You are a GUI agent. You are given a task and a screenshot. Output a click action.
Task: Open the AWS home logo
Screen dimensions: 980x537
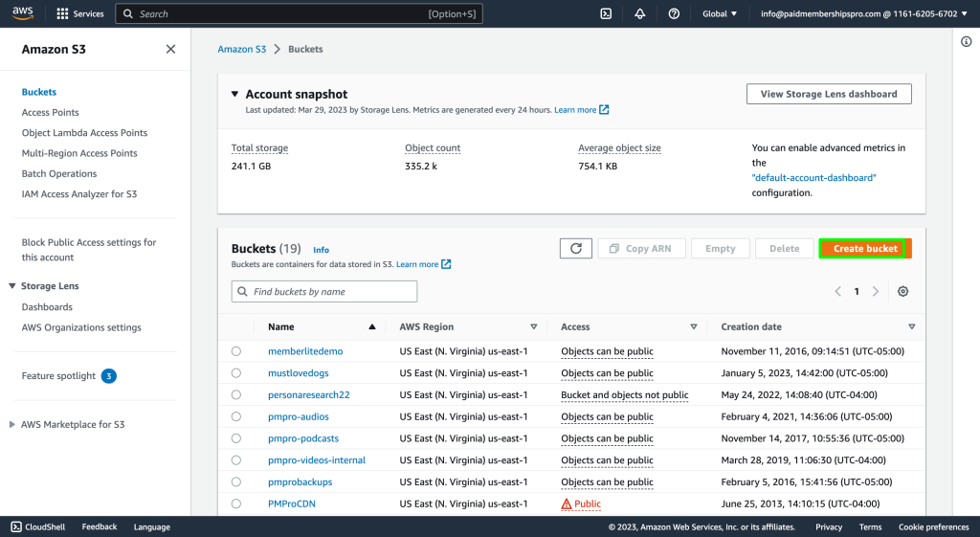point(23,13)
